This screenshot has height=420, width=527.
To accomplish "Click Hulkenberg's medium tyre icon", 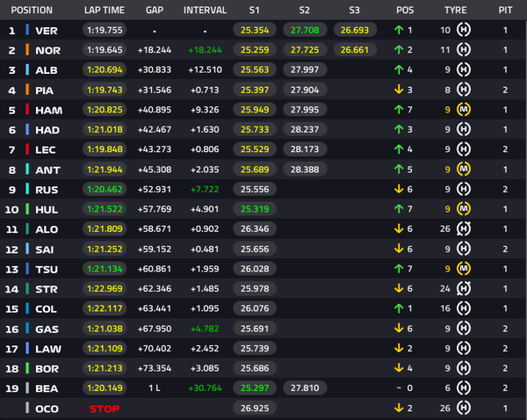I will (x=464, y=209).
